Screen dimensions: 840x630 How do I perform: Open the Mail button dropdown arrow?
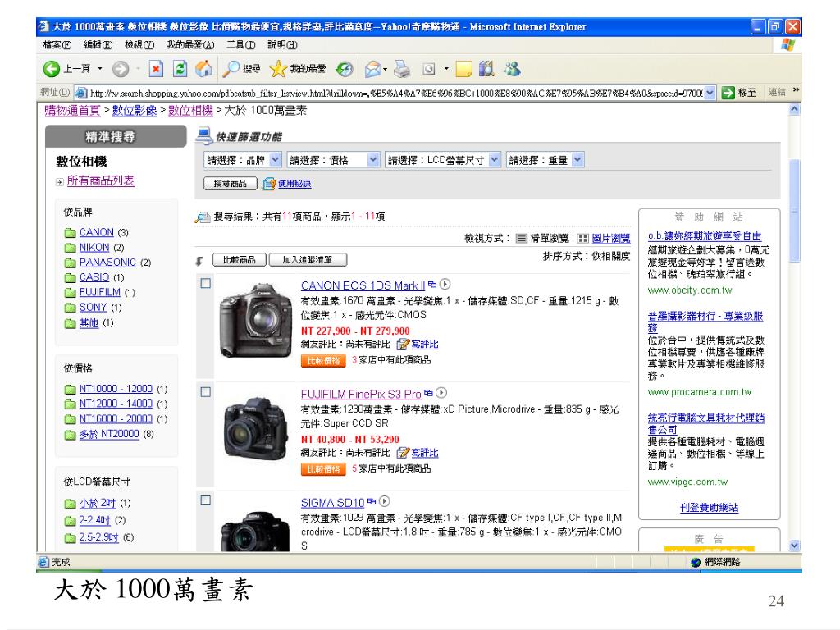385,69
